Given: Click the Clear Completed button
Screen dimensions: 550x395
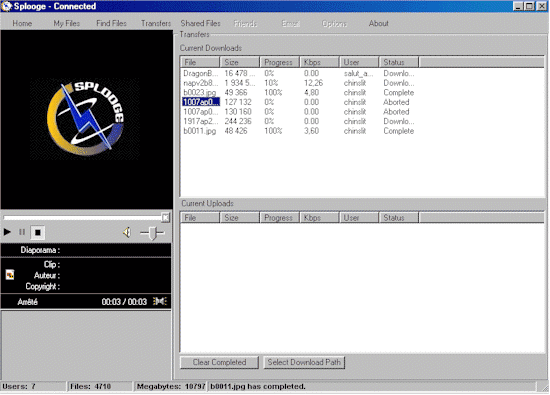Looking at the screenshot, I should coord(219,362).
